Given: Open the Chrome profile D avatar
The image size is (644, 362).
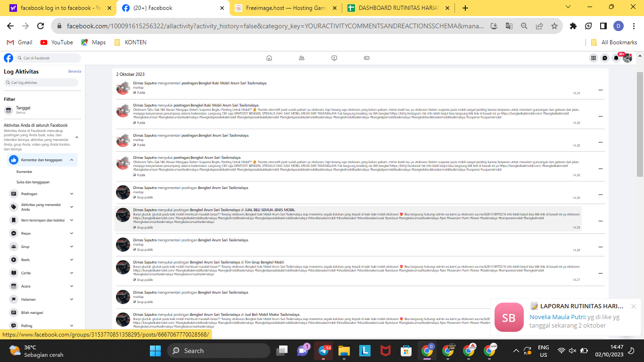Looking at the screenshot, I should (x=619, y=26).
